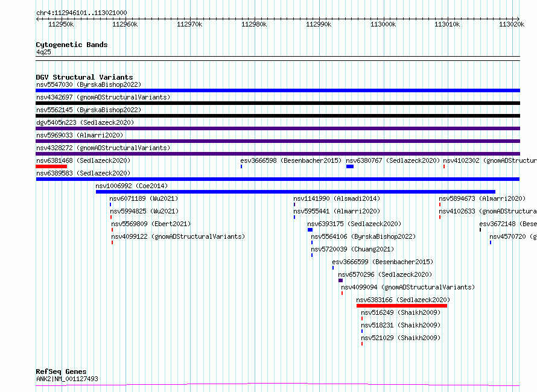Screen dimensions: 537x392
Task: Select the nsv4570720 variant label
Action: coord(513,236)
